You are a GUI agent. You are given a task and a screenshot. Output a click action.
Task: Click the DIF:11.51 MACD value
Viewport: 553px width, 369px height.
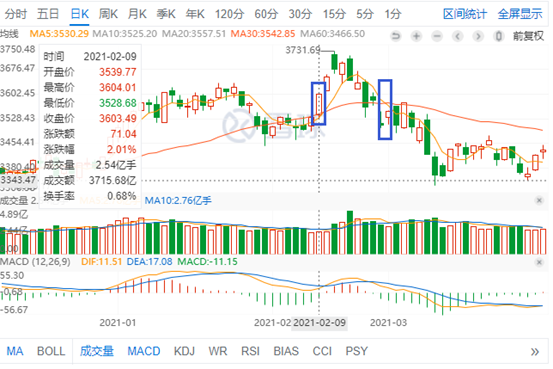pyautogui.click(x=102, y=262)
